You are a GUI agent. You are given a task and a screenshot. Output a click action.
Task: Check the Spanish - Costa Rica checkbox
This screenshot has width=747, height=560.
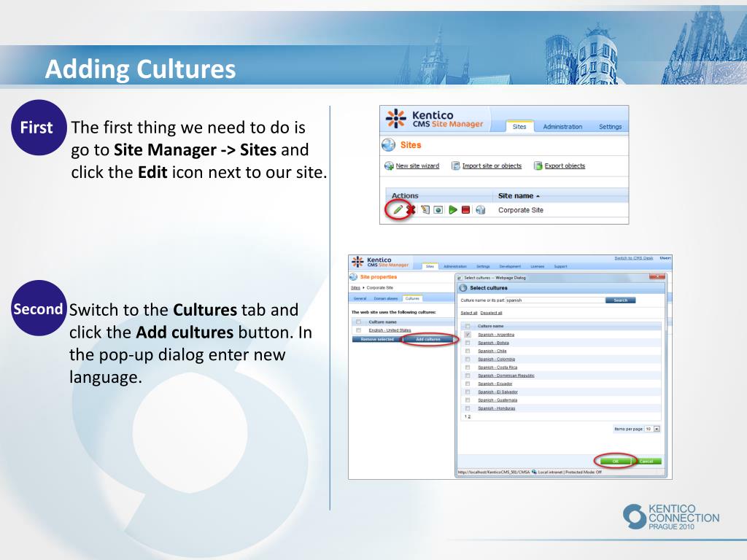pos(468,367)
